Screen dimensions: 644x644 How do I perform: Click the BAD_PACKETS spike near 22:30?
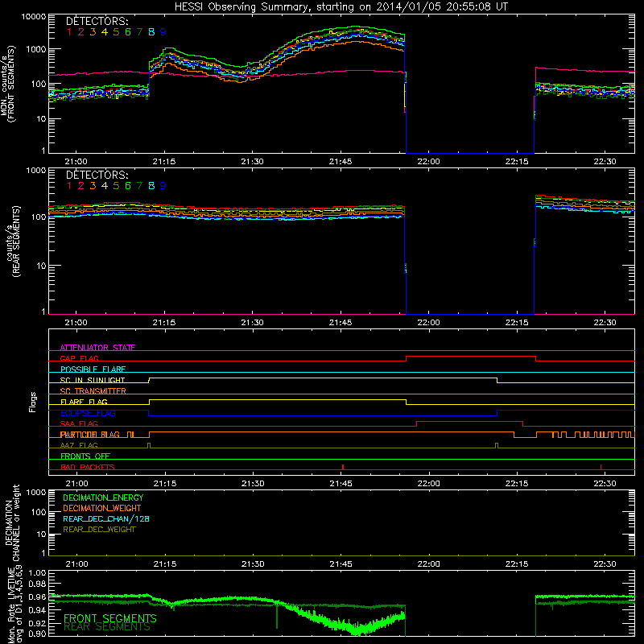click(601, 467)
